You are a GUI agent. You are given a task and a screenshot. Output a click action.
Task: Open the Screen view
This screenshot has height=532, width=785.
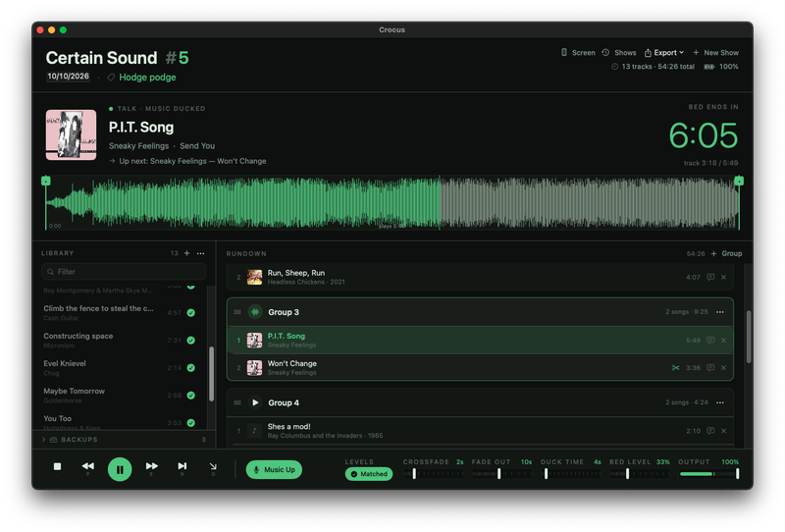click(x=578, y=53)
